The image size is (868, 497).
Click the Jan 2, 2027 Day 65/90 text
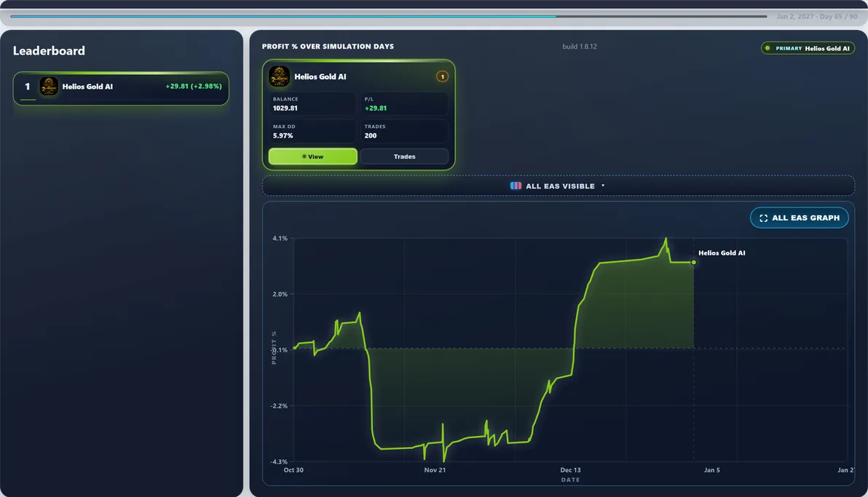pyautogui.click(x=816, y=17)
